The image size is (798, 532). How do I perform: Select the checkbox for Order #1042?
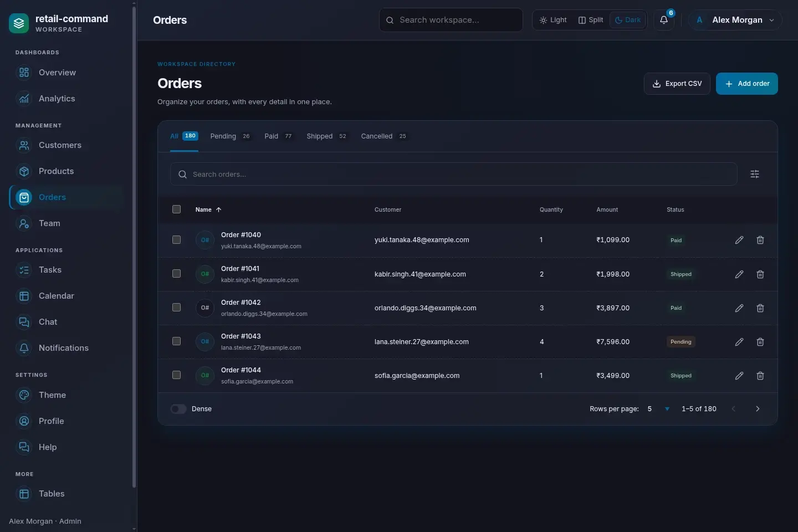coord(176,308)
